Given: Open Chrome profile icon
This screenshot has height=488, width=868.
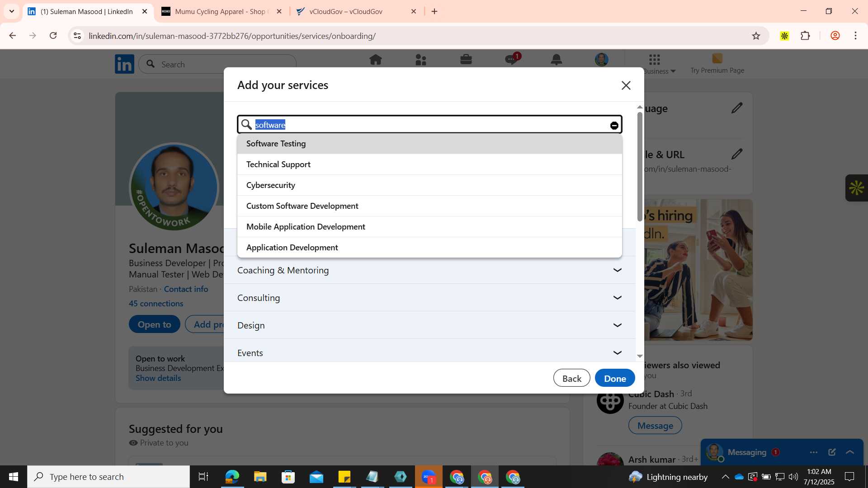Looking at the screenshot, I should click(835, 36).
